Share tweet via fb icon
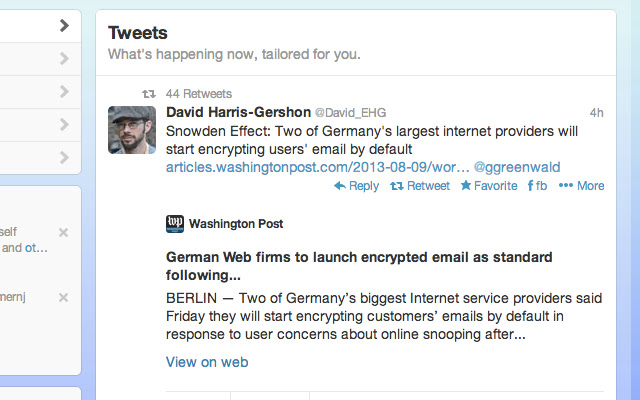Screen dimensions: 640x400 (x=537, y=186)
